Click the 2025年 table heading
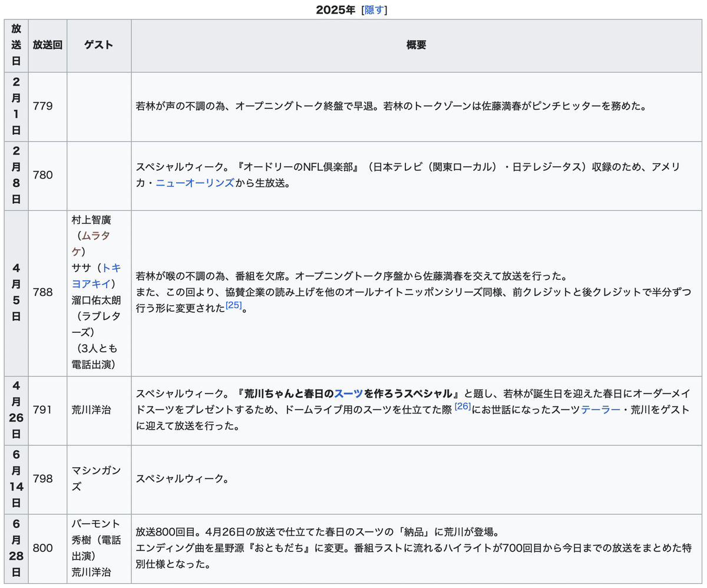707x588 pixels. click(x=336, y=9)
